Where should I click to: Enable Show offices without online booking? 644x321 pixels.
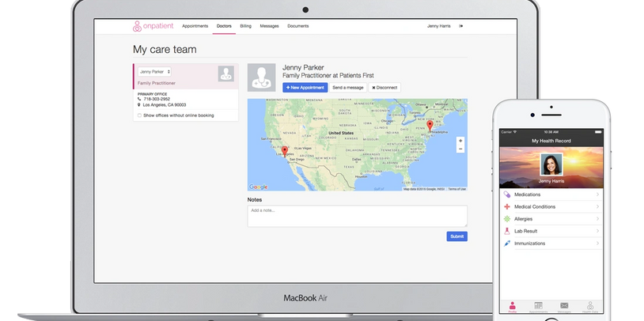point(140,115)
